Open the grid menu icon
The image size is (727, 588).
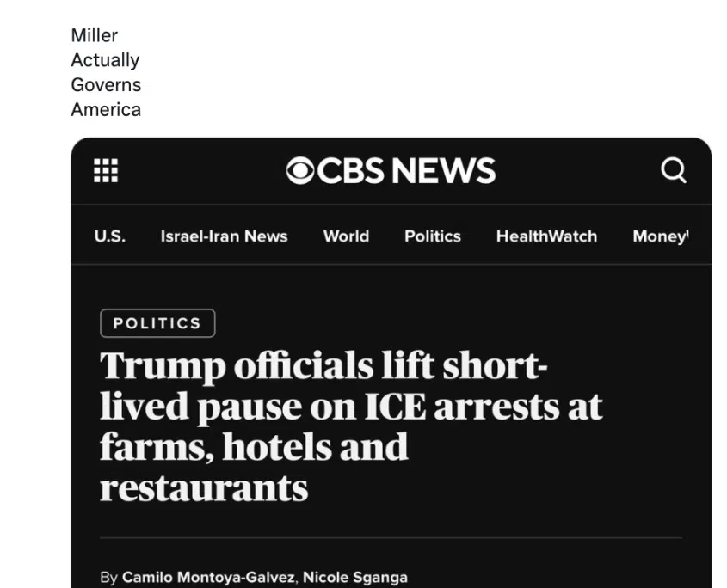coord(106,170)
